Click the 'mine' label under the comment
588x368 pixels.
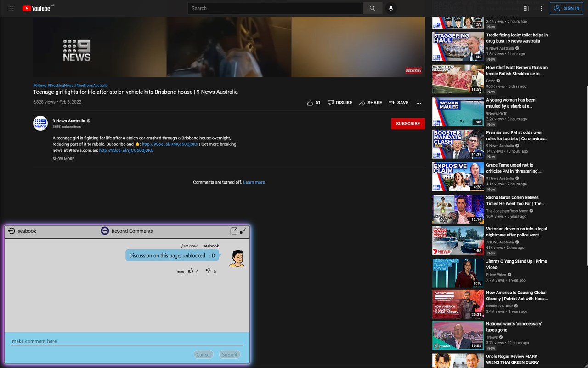[181, 272]
